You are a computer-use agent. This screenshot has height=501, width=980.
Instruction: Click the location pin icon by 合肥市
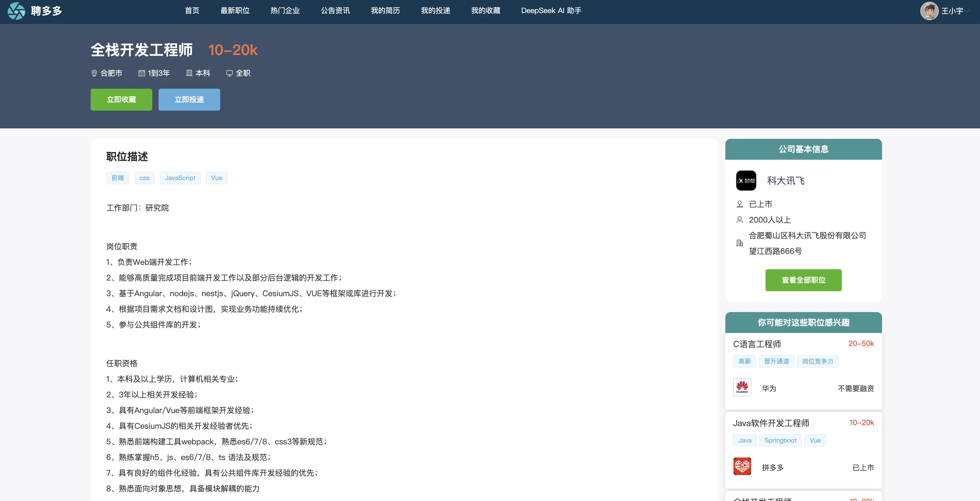point(94,73)
